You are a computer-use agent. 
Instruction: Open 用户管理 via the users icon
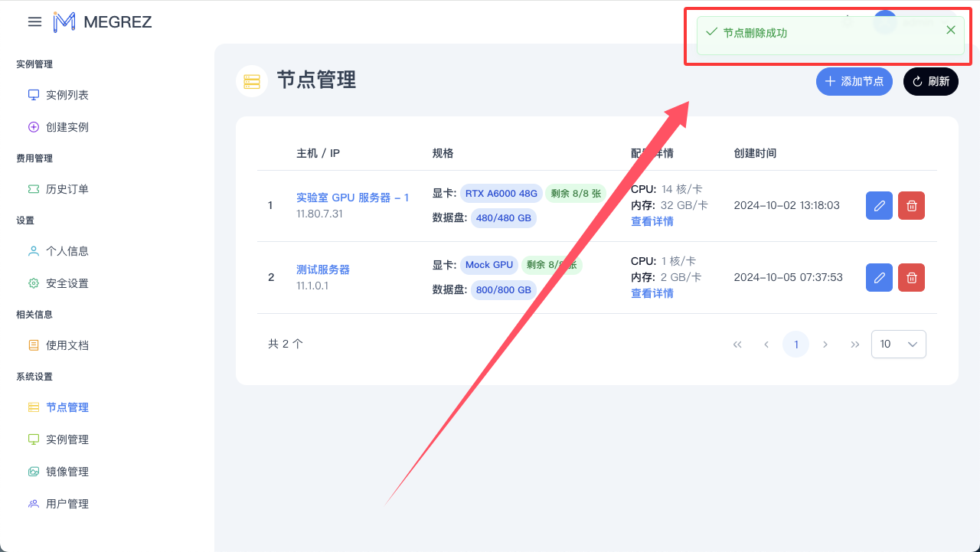point(32,503)
